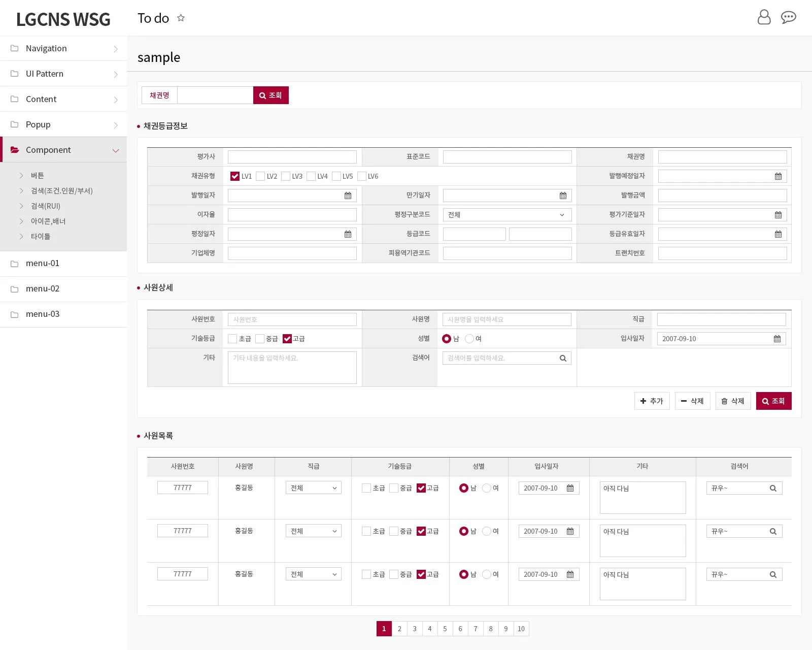Open 직급 dropdown in first table row
Image resolution: width=812 pixels, height=650 pixels.
[313, 487]
